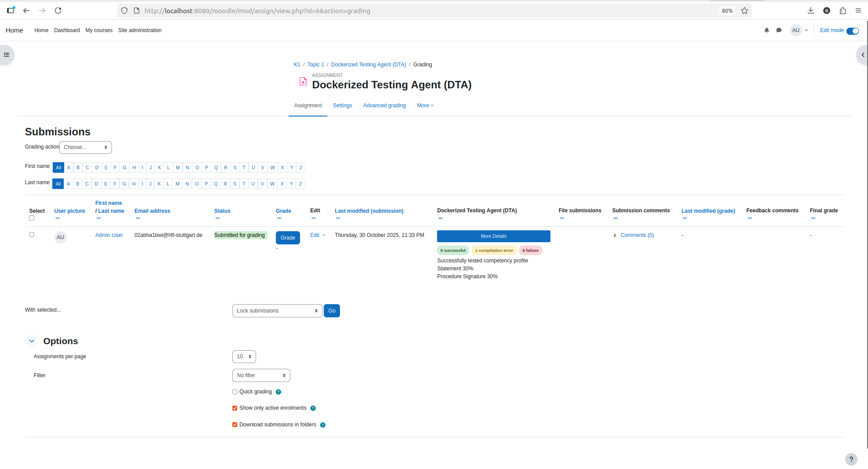Click the help icon for active enrolments
The height and width of the screenshot is (469, 868).
point(313,408)
